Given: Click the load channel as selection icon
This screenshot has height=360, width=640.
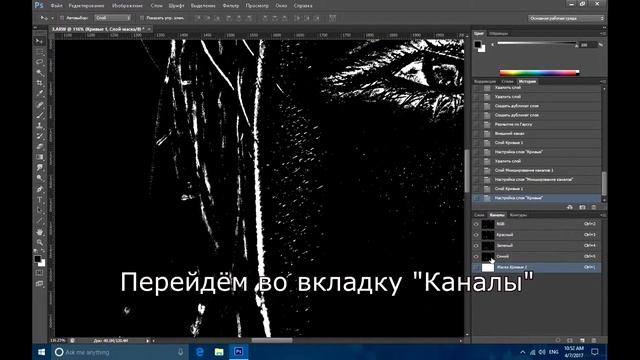Looking at the screenshot, I should [558, 340].
